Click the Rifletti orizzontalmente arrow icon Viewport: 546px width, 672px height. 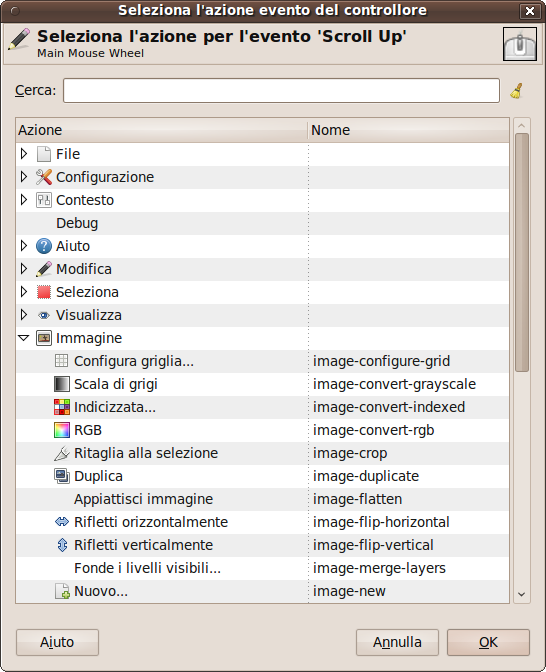tap(62, 522)
